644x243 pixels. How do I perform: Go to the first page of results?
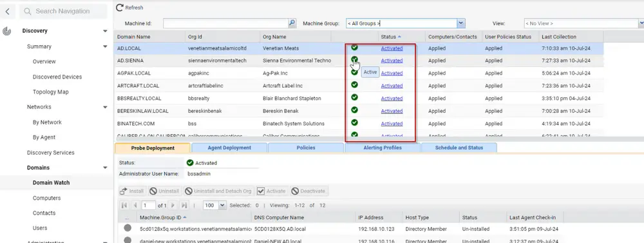(124, 205)
